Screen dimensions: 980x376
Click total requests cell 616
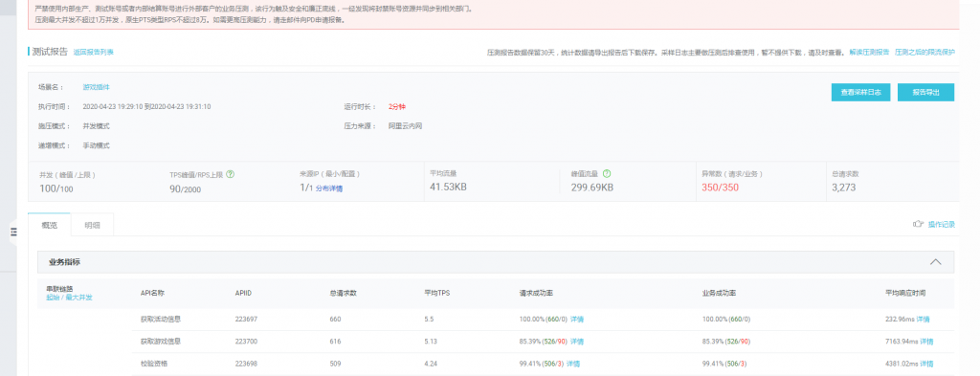point(336,342)
